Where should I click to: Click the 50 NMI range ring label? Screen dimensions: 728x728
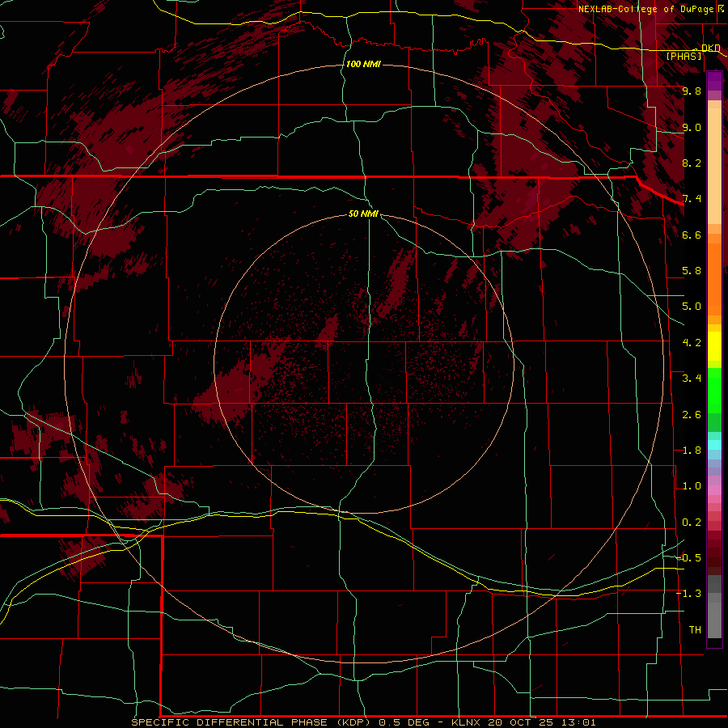[x=363, y=214]
